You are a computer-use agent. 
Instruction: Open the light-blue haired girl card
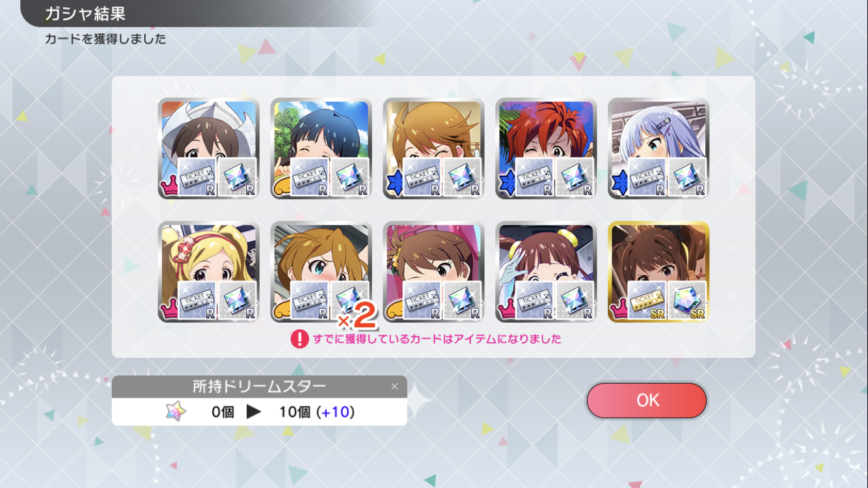coord(658,148)
